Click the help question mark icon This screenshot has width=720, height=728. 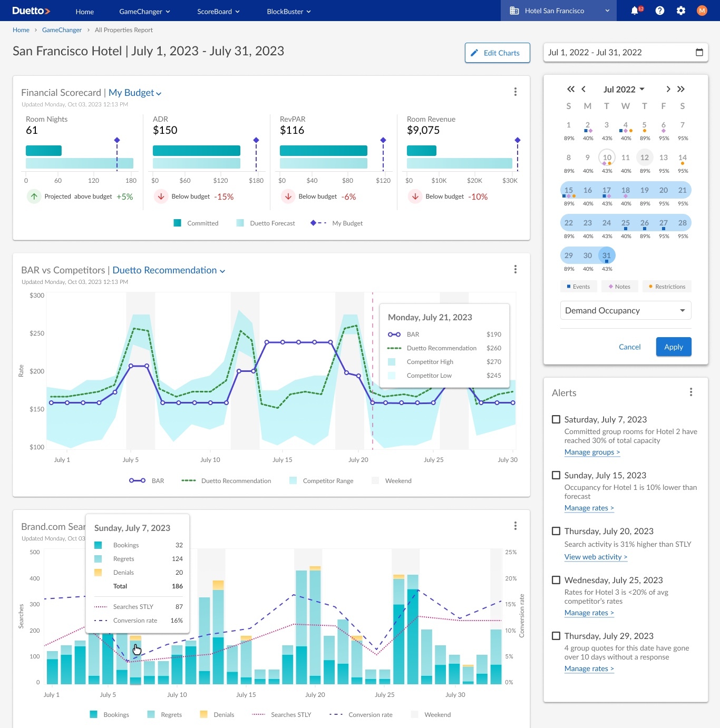click(x=659, y=11)
